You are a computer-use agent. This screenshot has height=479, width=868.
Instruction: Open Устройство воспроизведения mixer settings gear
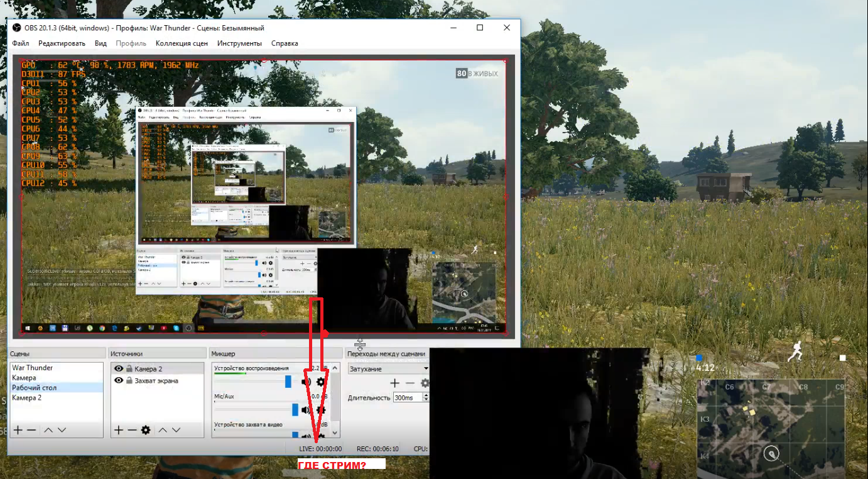click(321, 382)
